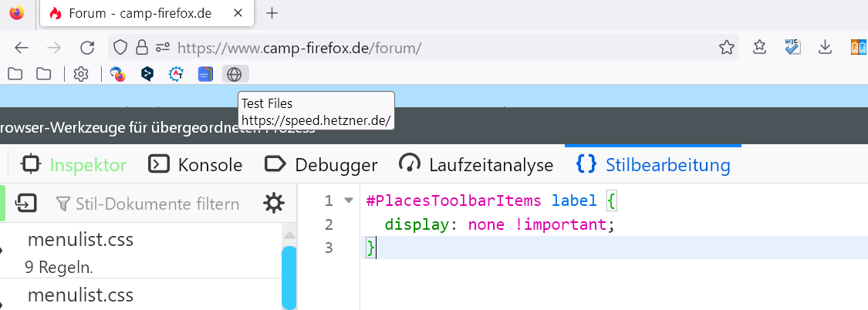Open the Firefox View flame icon
This screenshot has height=310, width=868.
tap(17, 13)
